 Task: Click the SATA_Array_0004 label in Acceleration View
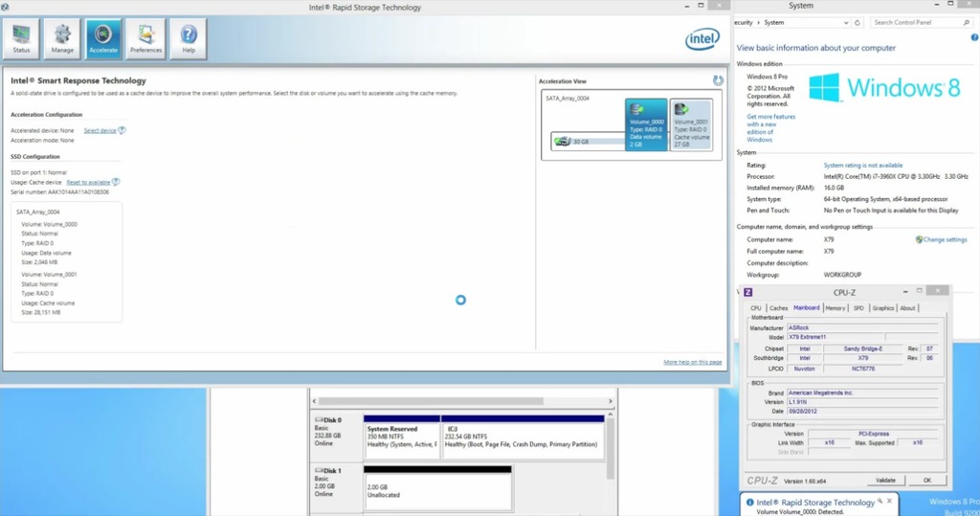click(567, 99)
